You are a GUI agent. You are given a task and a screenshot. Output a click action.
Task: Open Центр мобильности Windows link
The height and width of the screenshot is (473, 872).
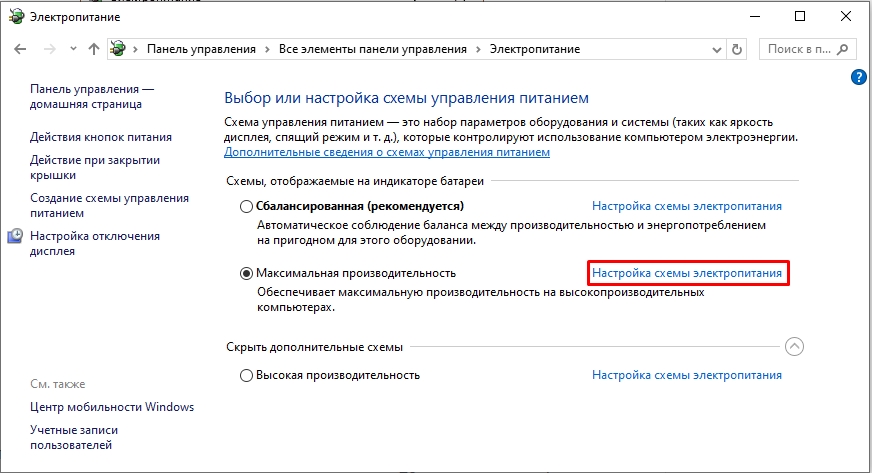point(112,407)
